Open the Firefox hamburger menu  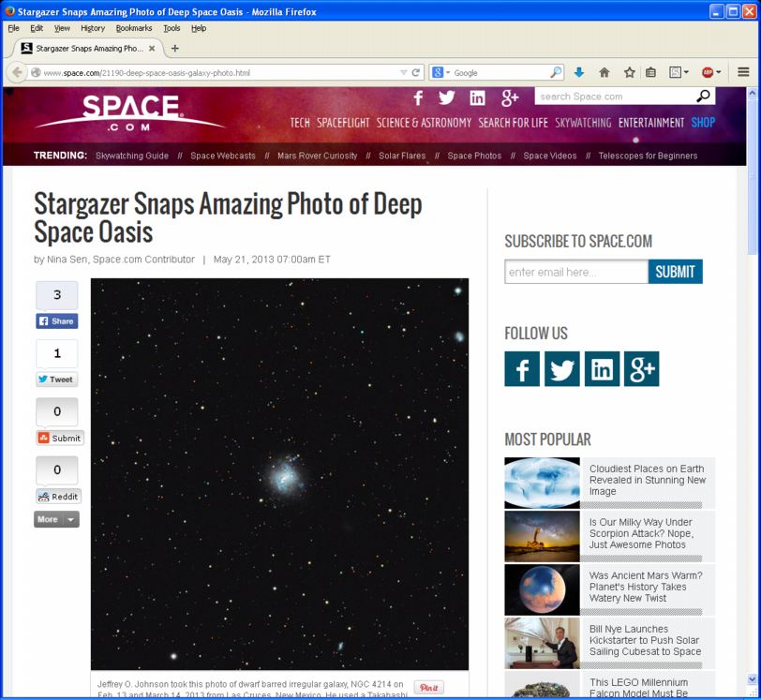743,72
